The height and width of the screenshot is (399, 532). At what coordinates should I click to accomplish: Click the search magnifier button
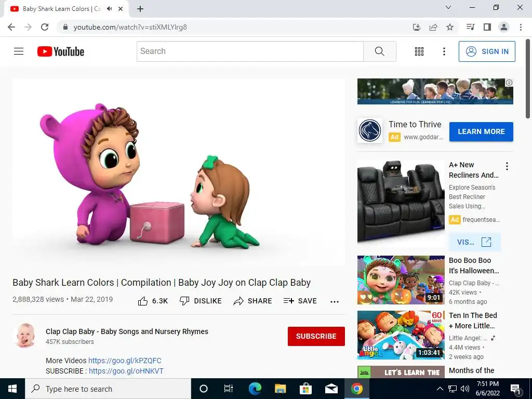pyautogui.click(x=380, y=51)
